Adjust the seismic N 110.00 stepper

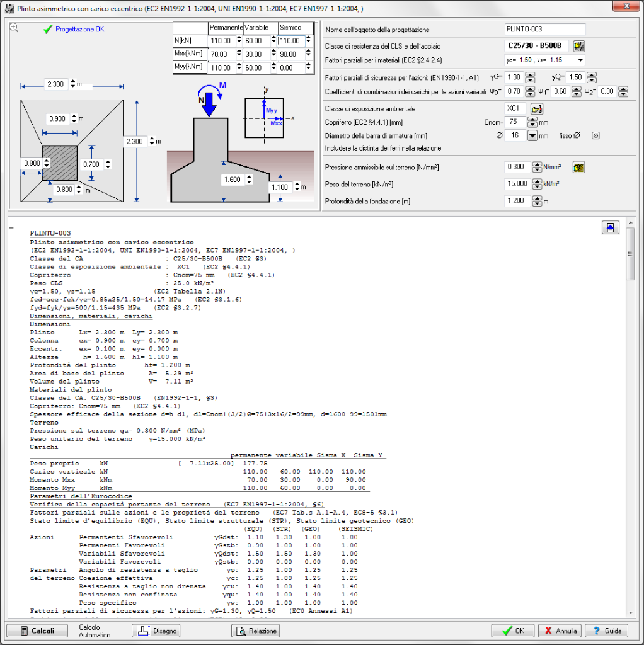308,41
